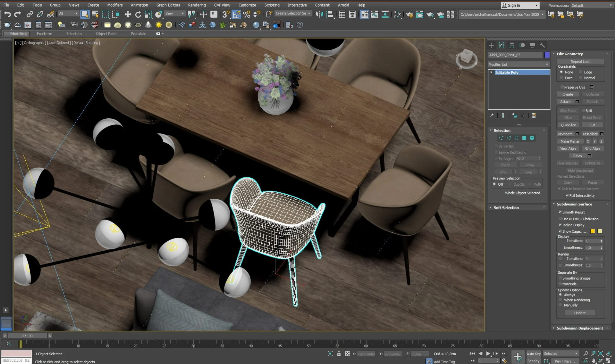
Task: Open the Rendering menu
Action: [x=197, y=5]
